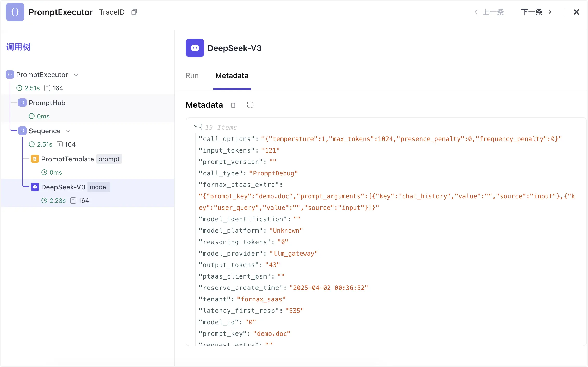Click the orange PromptTemplate node icon
This screenshot has height=367, width=588.
point(35,159)
